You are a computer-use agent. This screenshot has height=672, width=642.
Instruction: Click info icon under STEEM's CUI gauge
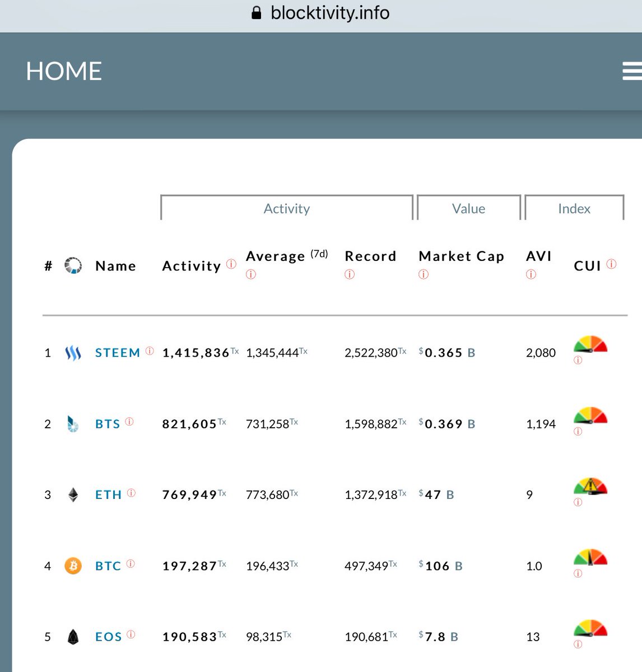(578, 360)
